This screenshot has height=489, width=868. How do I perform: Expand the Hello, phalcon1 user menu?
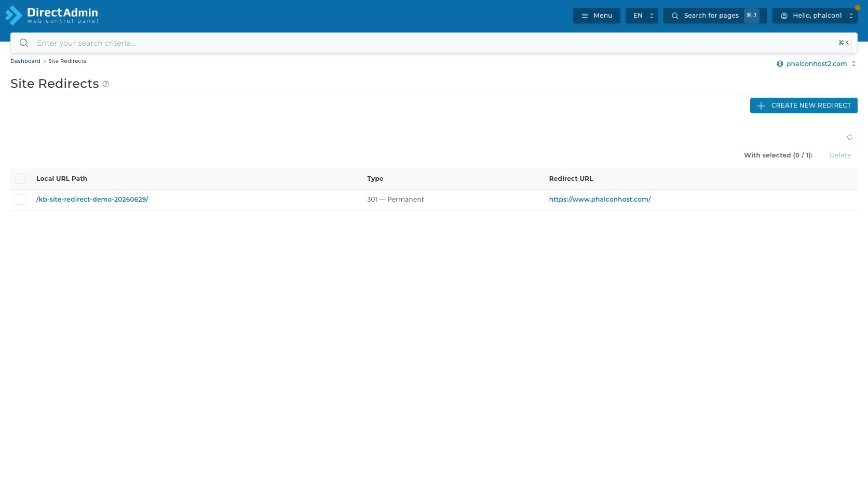815,16
